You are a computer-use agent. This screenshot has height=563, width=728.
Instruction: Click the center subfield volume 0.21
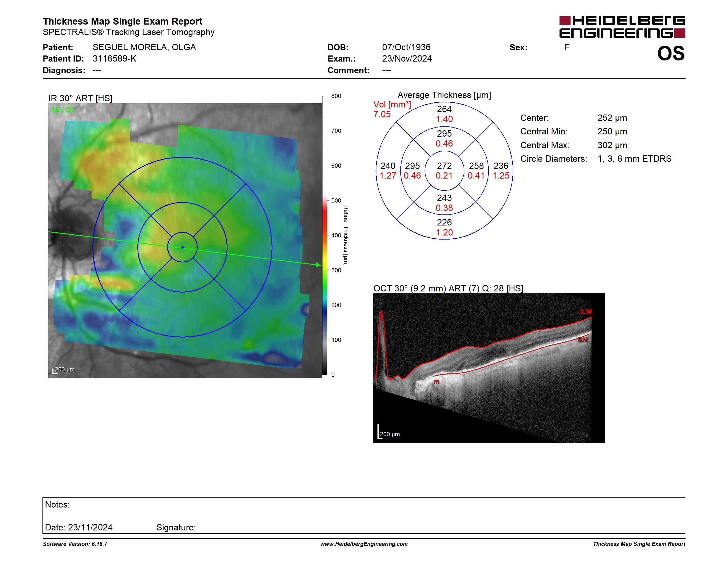444,176
